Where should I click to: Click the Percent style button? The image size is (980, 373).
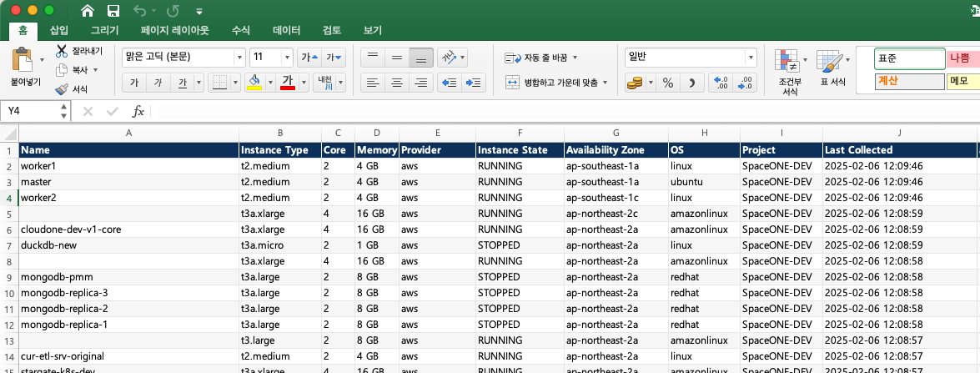pyautogui.click(x=667, y=83)
